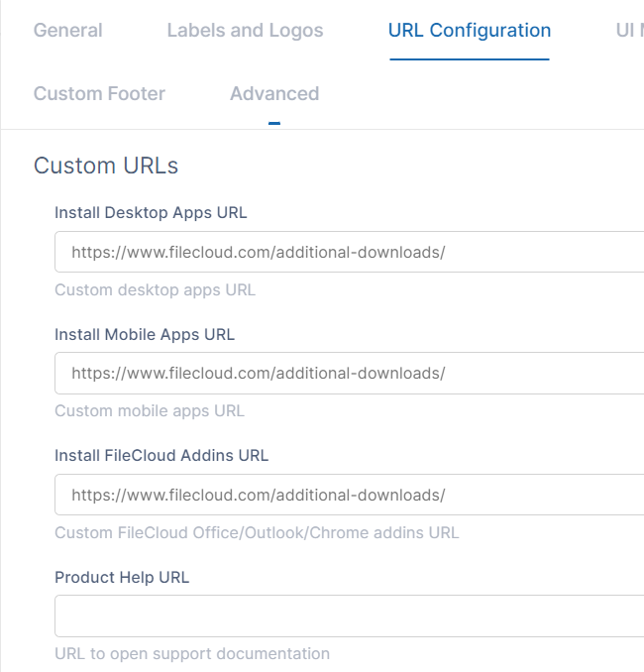
Task: Switch to the Advanced tab
Action: (x=274, y=94)
